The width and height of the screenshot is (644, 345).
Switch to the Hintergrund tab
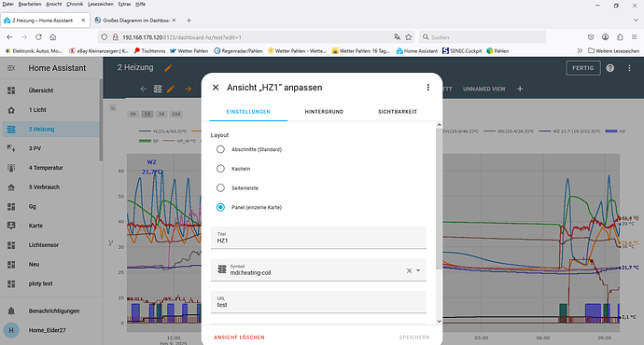pos(324,112)
